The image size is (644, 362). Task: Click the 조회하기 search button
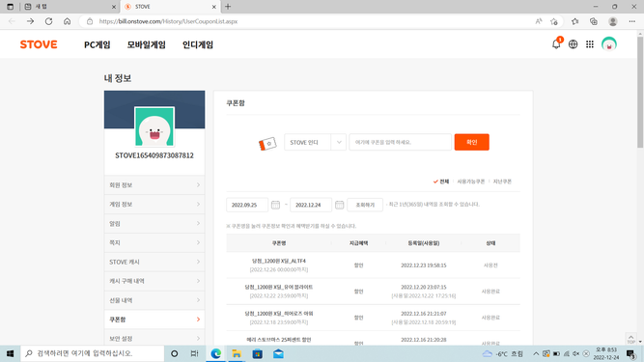tap(365, 205)
